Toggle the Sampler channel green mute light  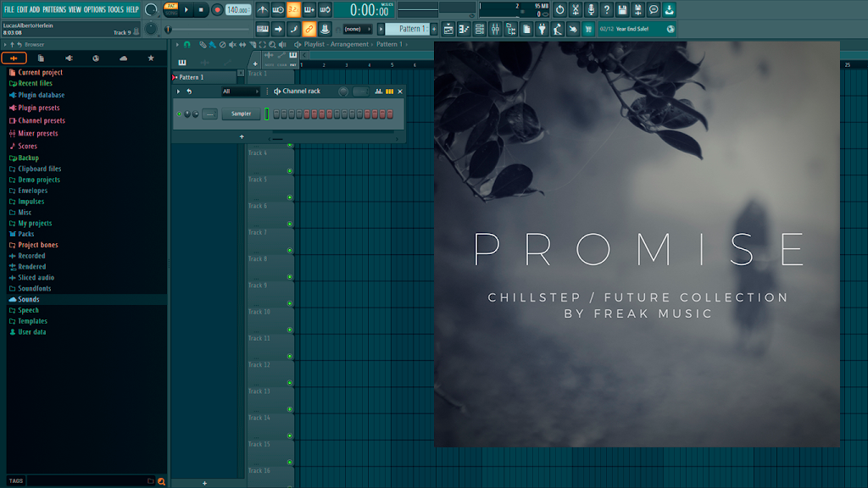[x=180, y=114]
